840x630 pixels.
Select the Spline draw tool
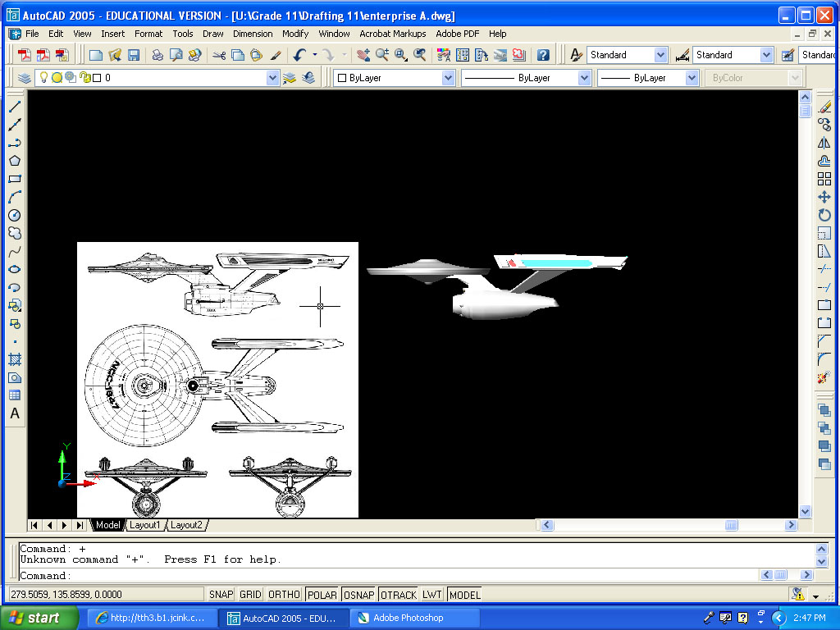pos(15,251)
